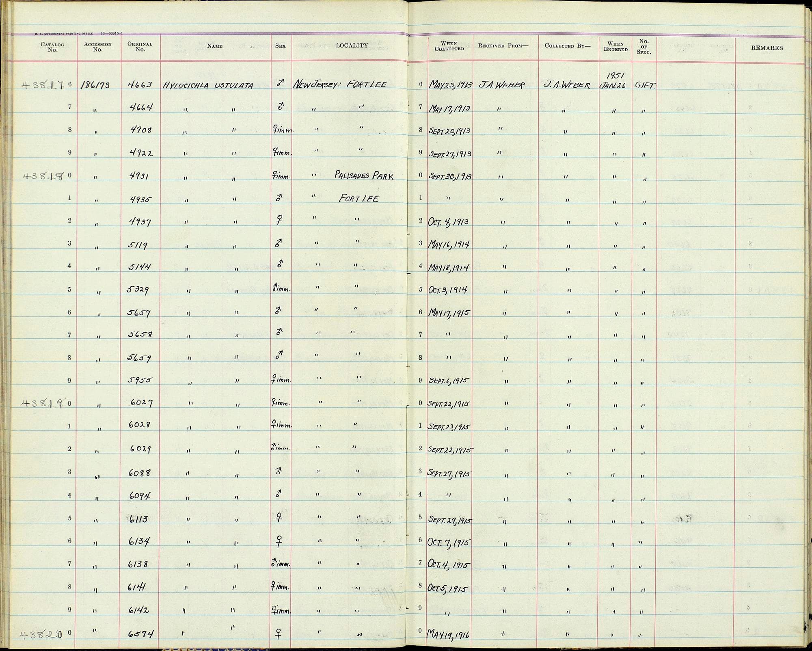Image resolution: width=812 pixels, height=651 pixels.
Task: Click locality "New Jersey: Fort Lee"
Action: click(x=340, y=85)
